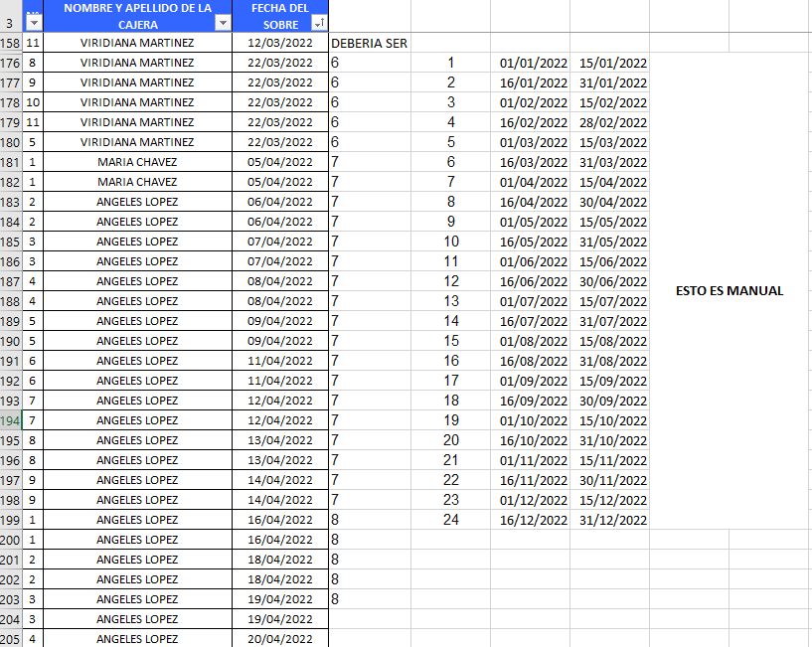Select the period number 24 cell
The image size is (812, 647).
[451, 520]
